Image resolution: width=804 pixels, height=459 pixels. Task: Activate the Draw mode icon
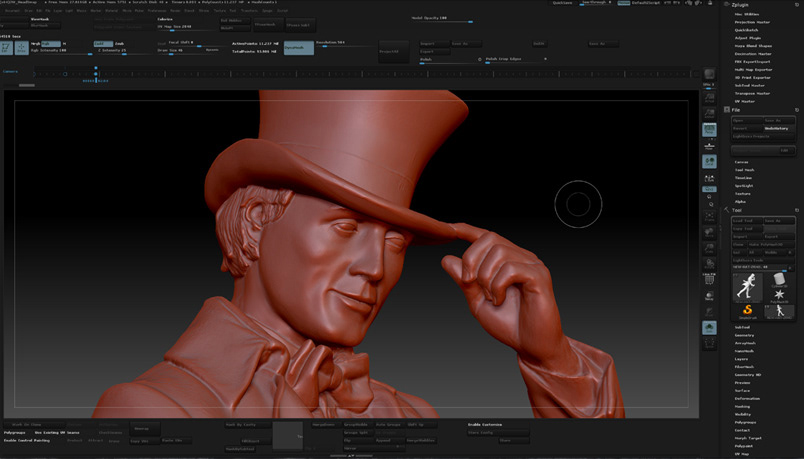tap(22, 47)
